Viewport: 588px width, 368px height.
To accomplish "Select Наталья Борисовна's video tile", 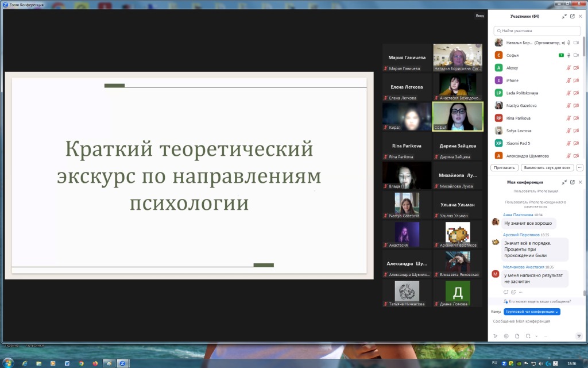I will click(458, 57).
